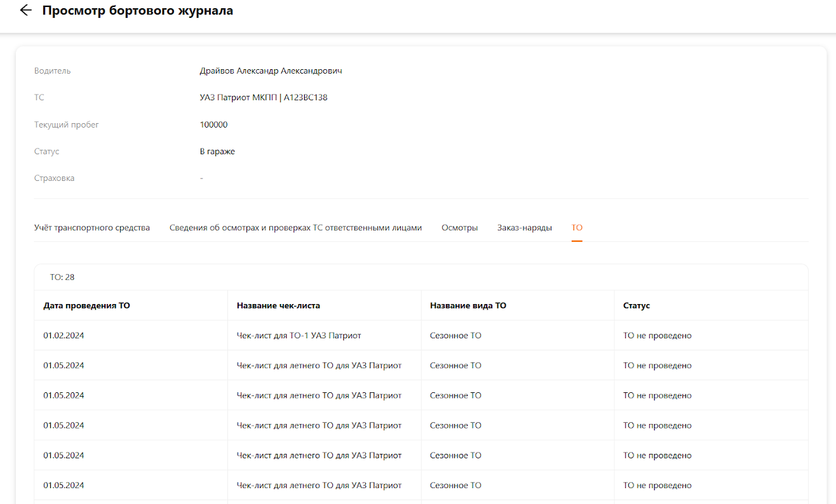Click the back arrow icon

point(25,11)
